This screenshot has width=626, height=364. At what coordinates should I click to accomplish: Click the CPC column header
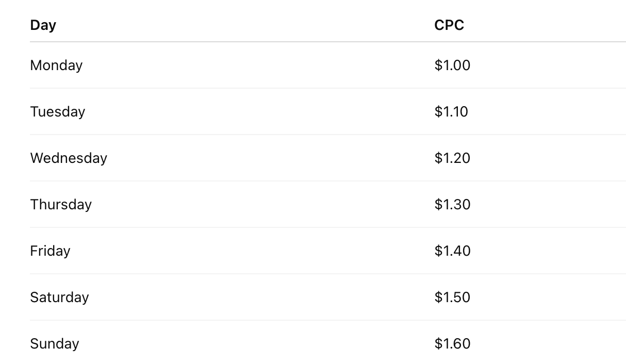click(449, 25)
